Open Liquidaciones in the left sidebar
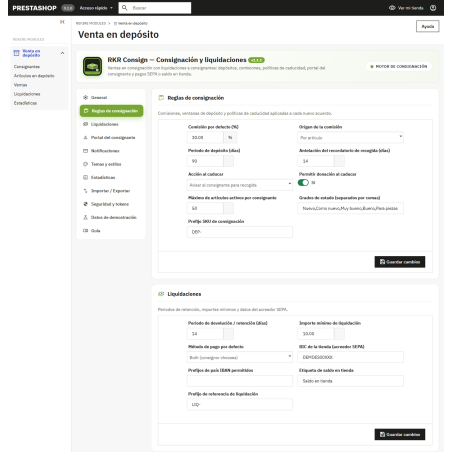Screen dimensions: 452x452 point(27,94)
